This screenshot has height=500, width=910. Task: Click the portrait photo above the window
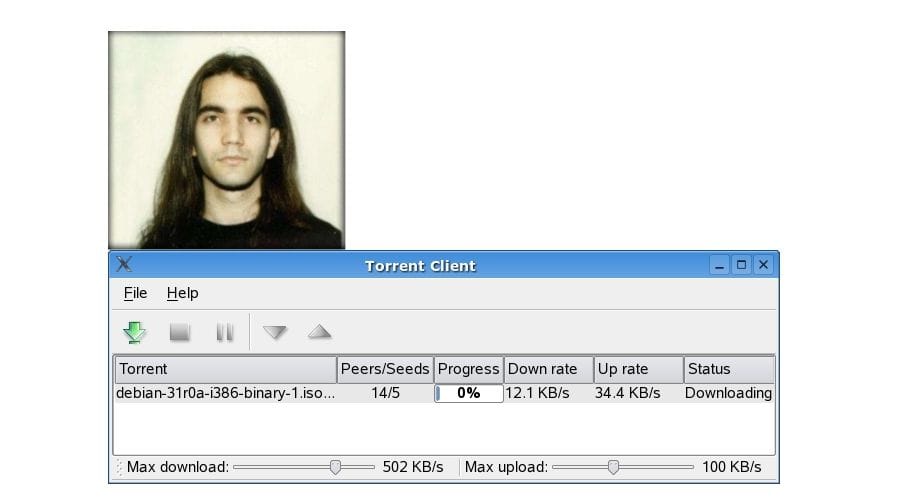click(x=226, y=140)
